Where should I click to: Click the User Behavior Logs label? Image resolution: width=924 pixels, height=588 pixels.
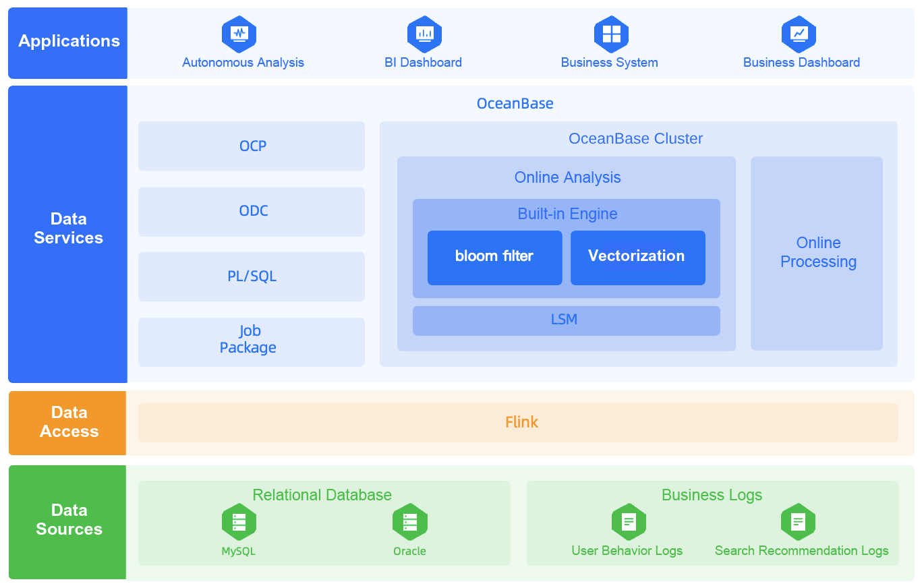point(627,551)
